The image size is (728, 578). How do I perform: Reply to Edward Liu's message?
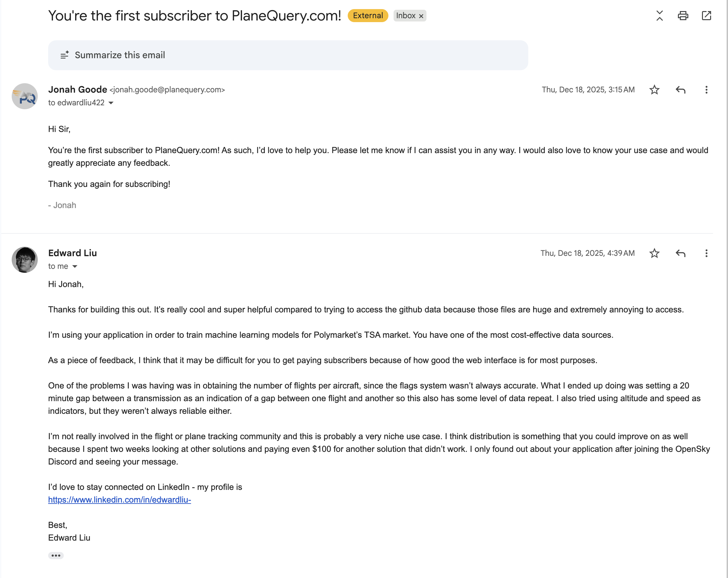coord(681,253)
